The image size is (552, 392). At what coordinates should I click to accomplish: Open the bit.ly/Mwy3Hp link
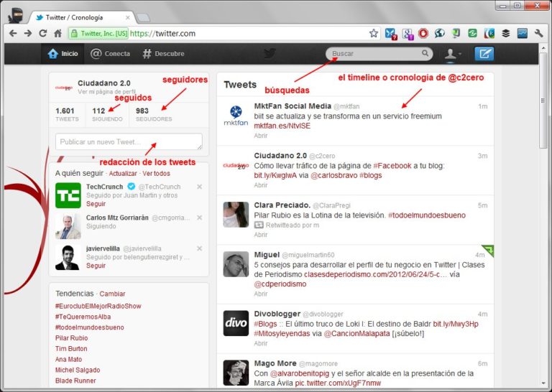(456, 324)
